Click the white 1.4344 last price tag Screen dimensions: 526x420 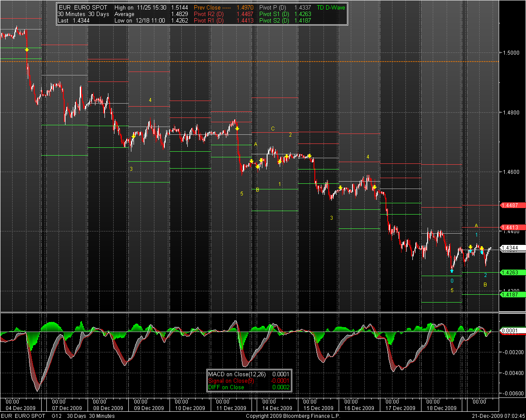(x=513, y=248)
